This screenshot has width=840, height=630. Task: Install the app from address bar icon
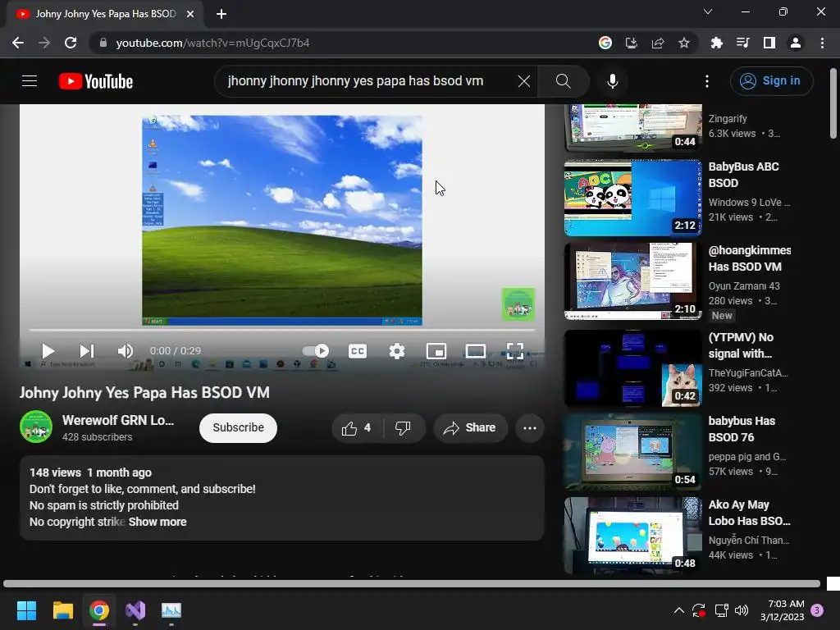pyautogui.click(x=631, y=43)
